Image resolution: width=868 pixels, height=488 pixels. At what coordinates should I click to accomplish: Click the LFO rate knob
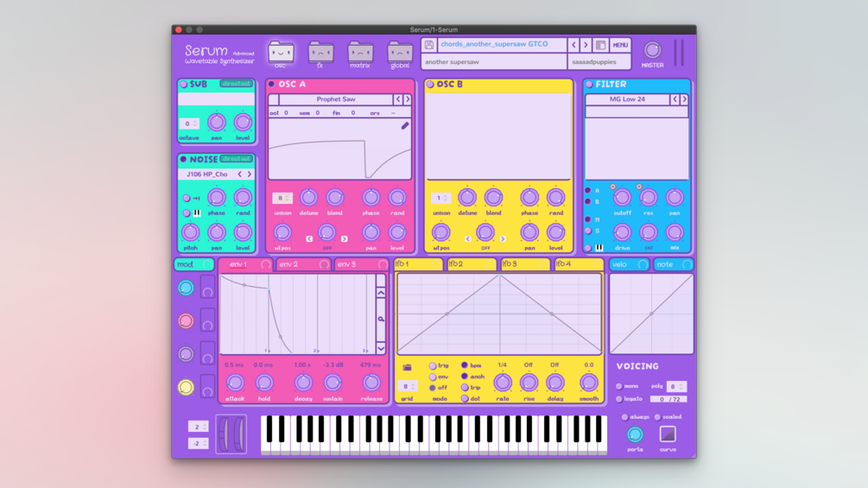[x=502, y=383]
